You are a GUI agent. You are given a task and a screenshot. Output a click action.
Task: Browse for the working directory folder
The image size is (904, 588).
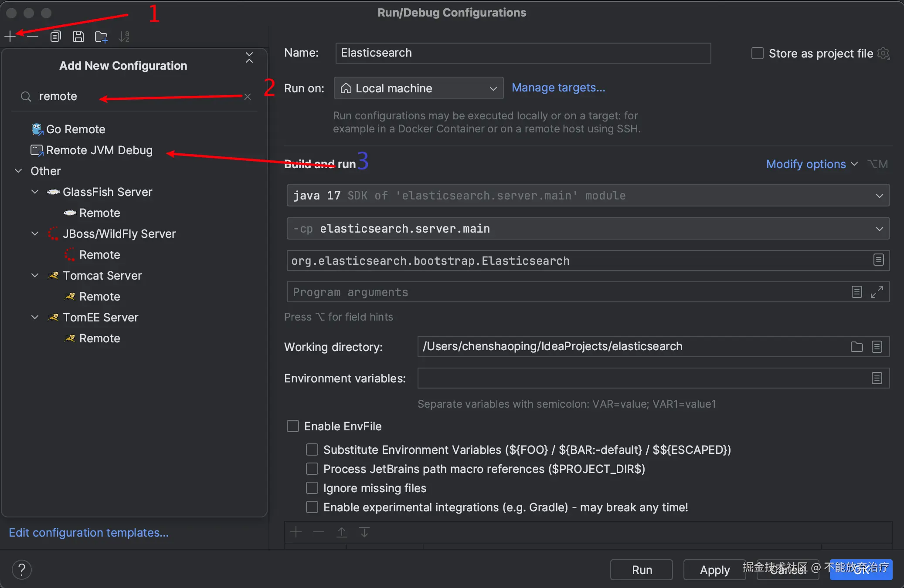coord(856,347)
